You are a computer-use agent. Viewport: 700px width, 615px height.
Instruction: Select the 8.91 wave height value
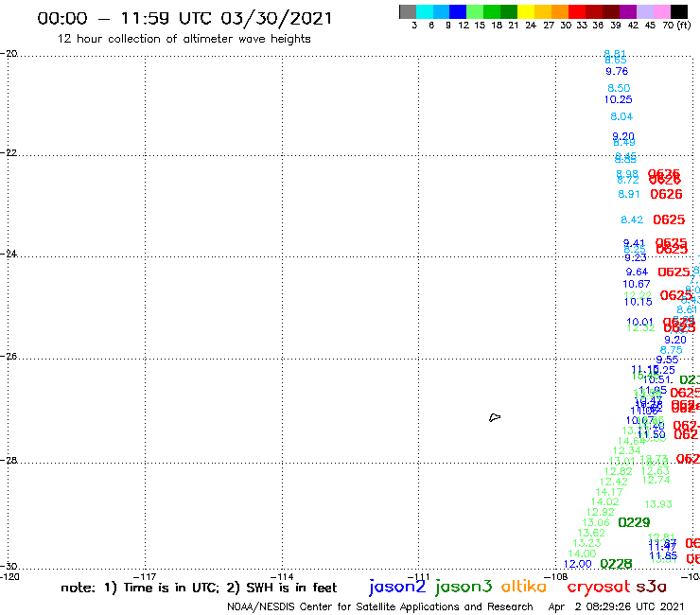tap(628, 194)
